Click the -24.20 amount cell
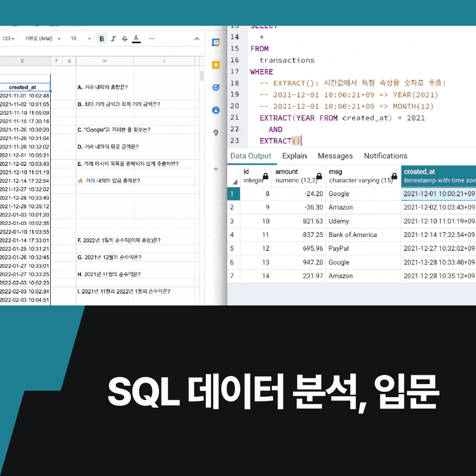 298,193
